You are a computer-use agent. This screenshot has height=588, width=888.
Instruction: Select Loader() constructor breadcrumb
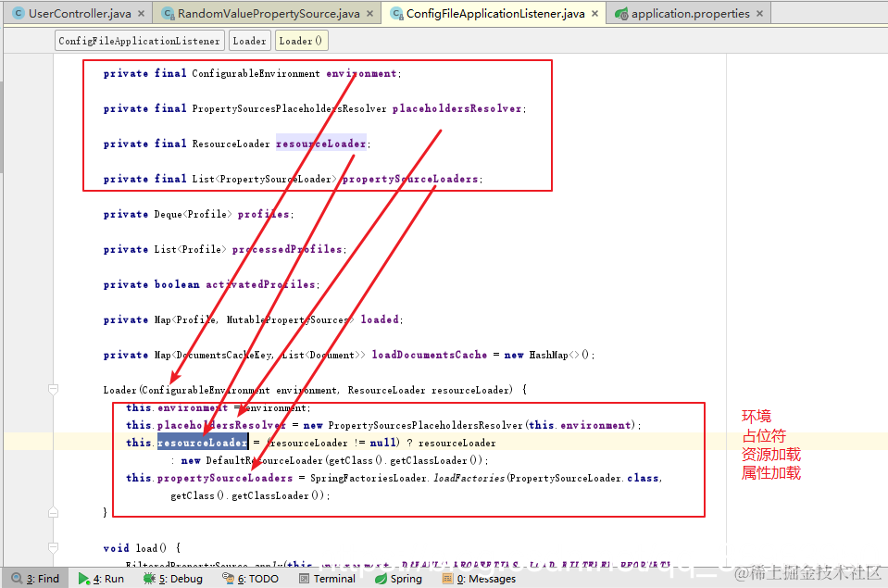coord(301,41)
